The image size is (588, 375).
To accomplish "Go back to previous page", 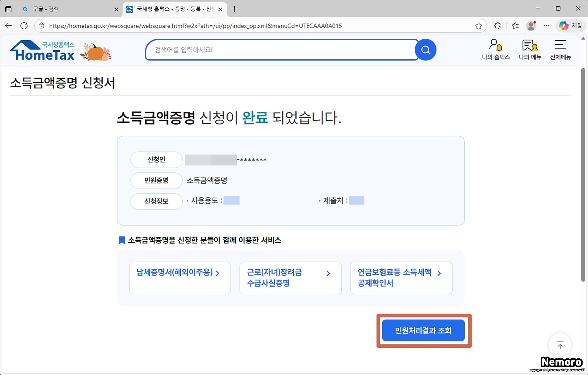I will click(8, 26).
